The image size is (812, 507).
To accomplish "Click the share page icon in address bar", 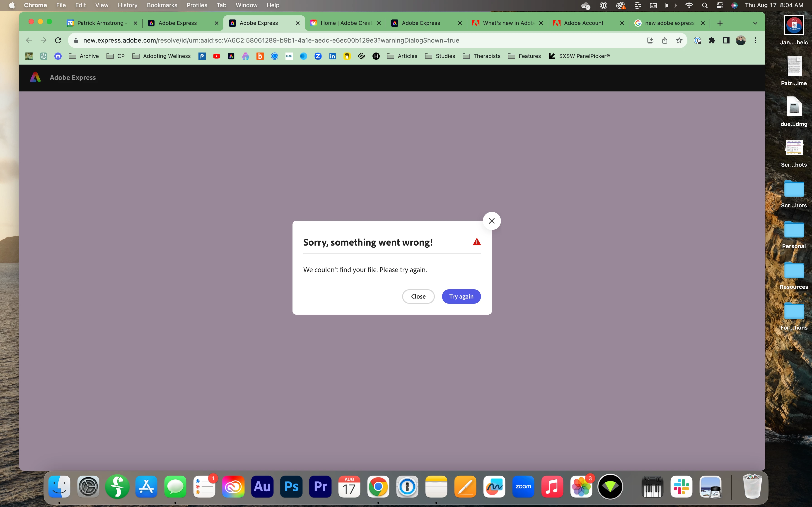I will coord(664,40).
